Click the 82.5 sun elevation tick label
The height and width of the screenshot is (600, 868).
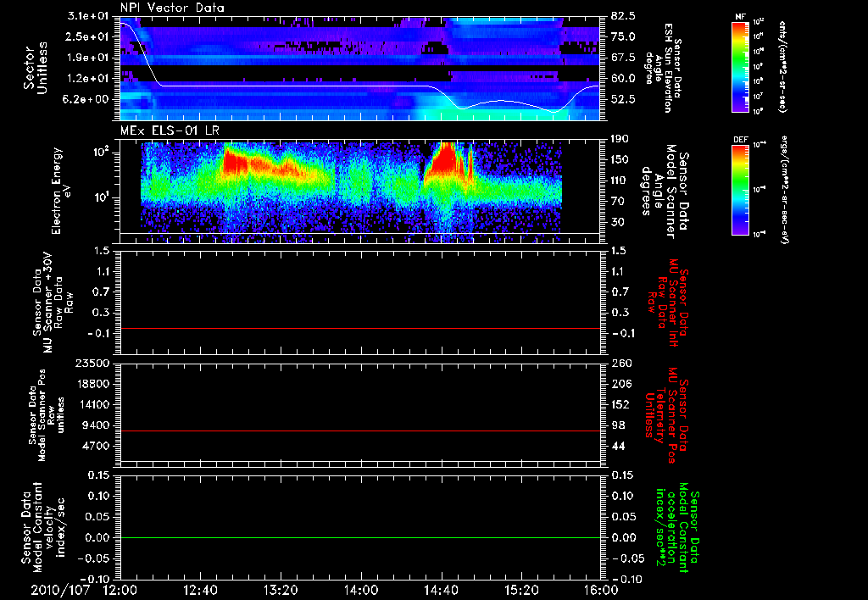(x=624, y=15)
